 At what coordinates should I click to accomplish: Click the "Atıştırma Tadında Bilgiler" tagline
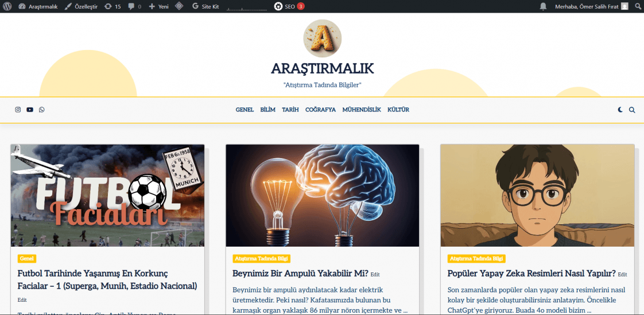tap(323, 84)
